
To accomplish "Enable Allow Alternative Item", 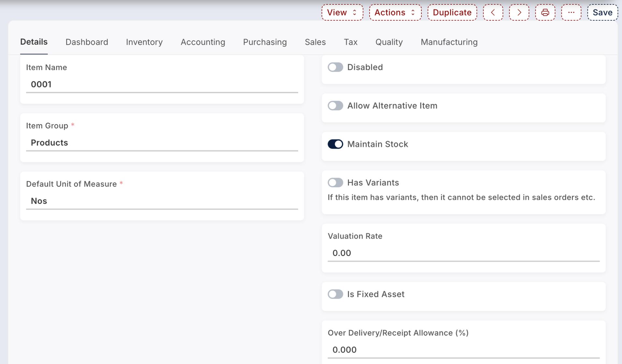I will pyautogui.click(x=335, y=106).
